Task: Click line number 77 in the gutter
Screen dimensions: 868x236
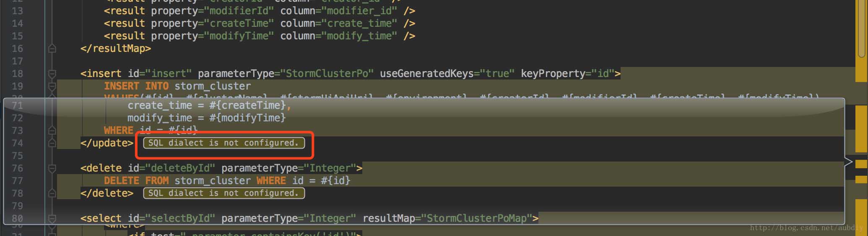Action: [17, 181]
